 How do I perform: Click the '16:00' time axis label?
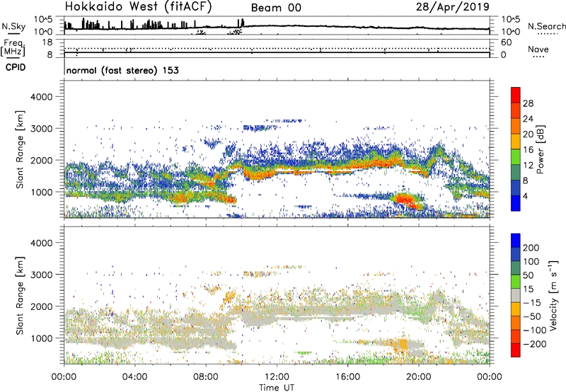[x=347, y=377]
